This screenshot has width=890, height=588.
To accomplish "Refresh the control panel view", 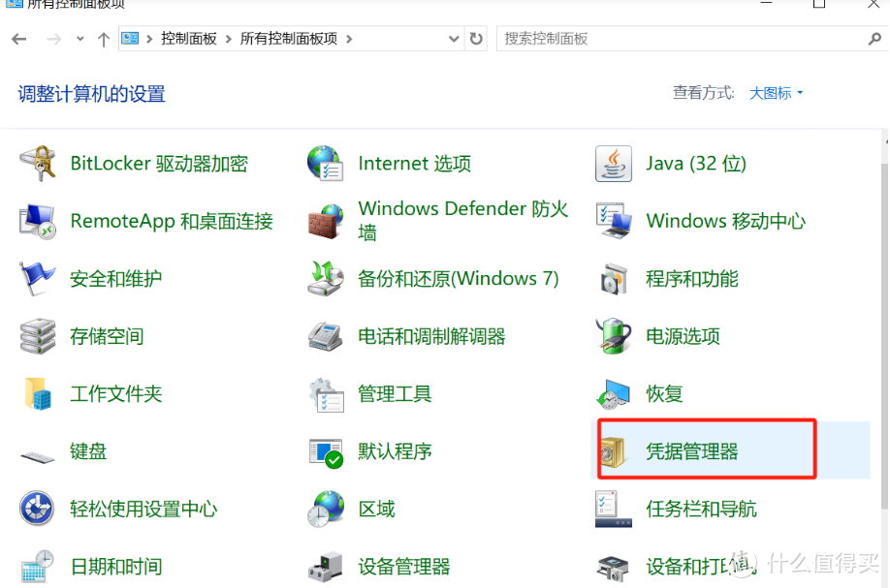I will (476, 39).
